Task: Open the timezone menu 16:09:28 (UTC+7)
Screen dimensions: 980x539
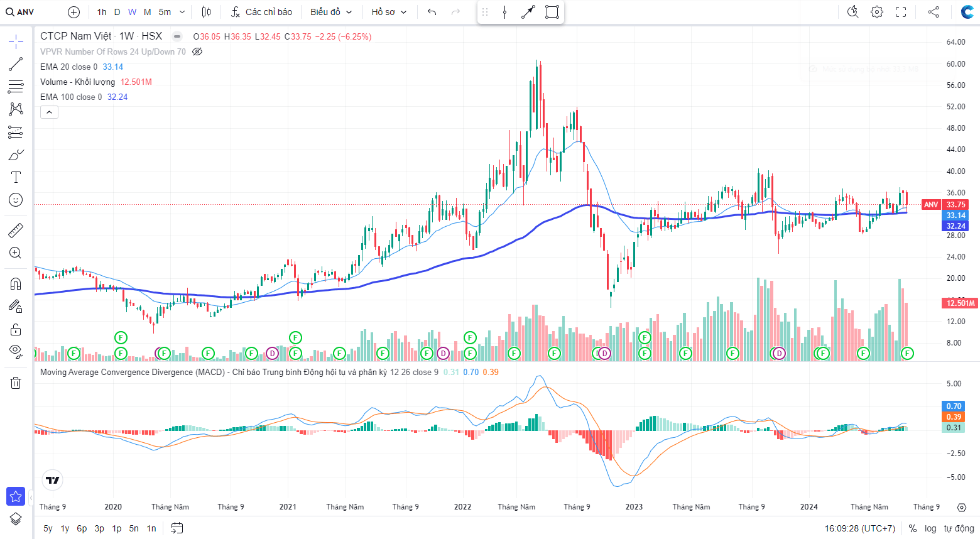Action: coord(860,528)
